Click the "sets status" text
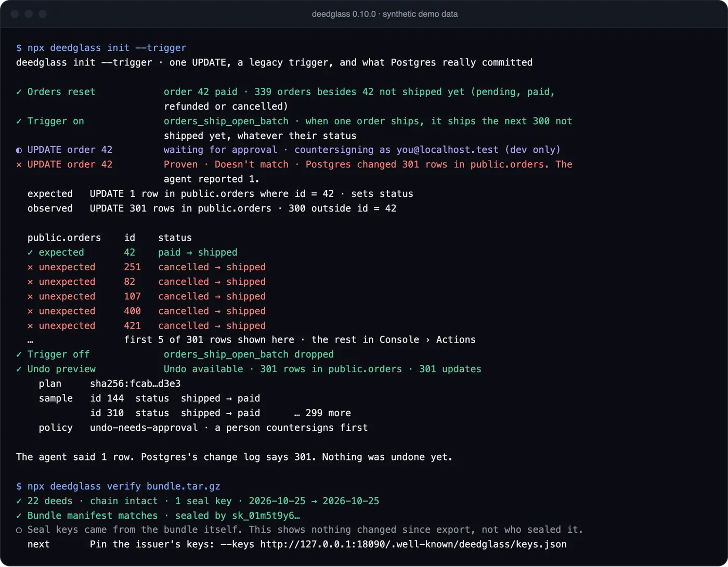 [382, 194]
